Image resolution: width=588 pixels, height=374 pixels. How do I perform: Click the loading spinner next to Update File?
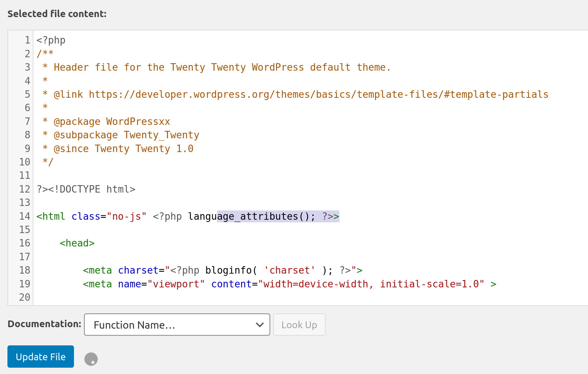(x=91, y=359)
